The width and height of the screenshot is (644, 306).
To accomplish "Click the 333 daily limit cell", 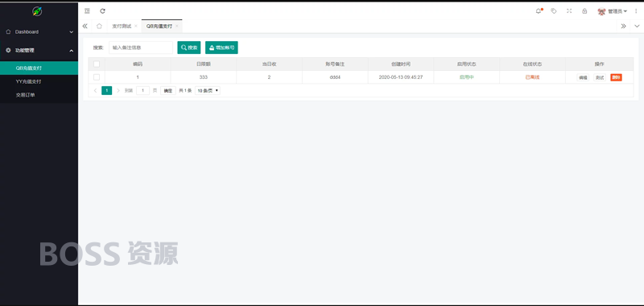I will click(204, 77).
